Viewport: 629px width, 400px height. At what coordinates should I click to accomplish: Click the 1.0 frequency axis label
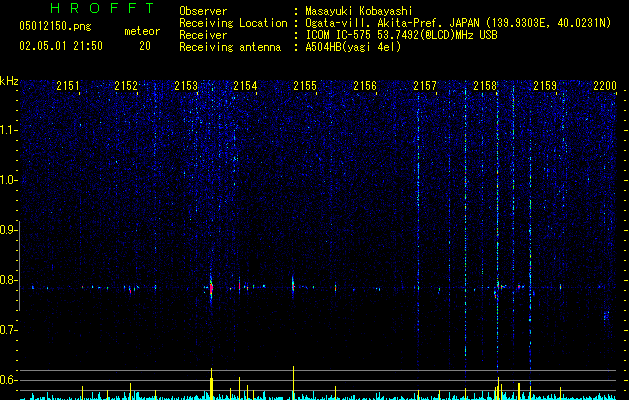(9, 180)
